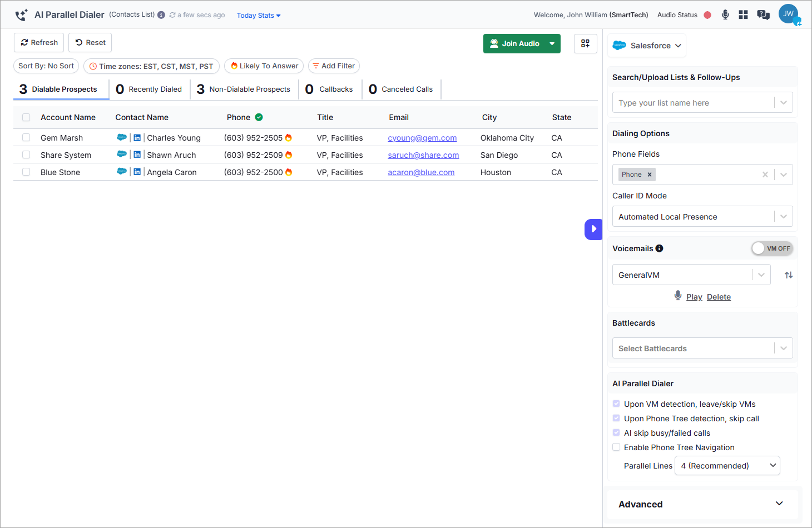Click the voicemail Delete link
The height and width of the screenshot is (528, 812).
[x=719, y=297]
